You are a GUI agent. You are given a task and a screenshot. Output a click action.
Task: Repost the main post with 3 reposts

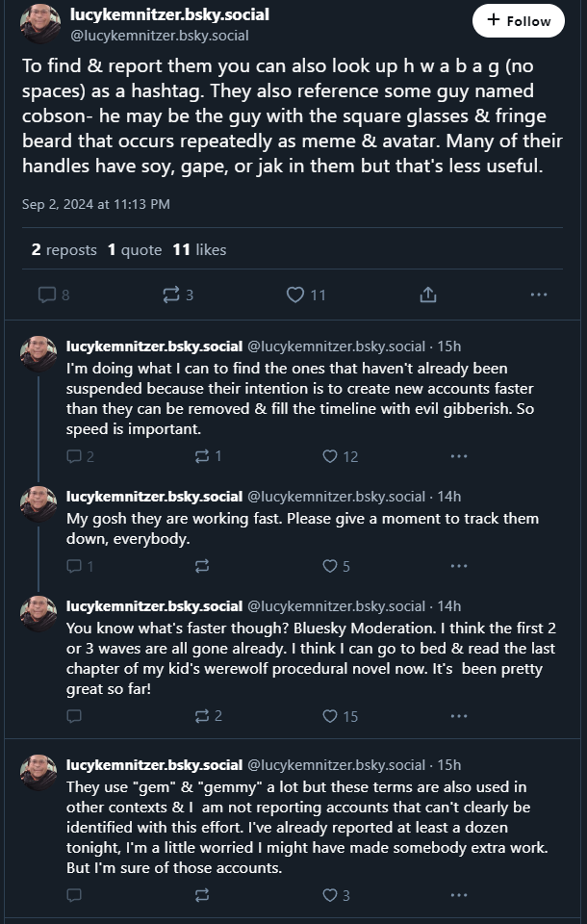tap(173, 295)
